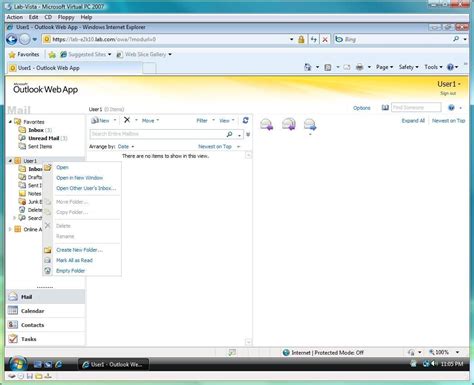Viewport: 474px width, 385px height.
Task: Choose Mark All as Read
Action: point(74,260)
